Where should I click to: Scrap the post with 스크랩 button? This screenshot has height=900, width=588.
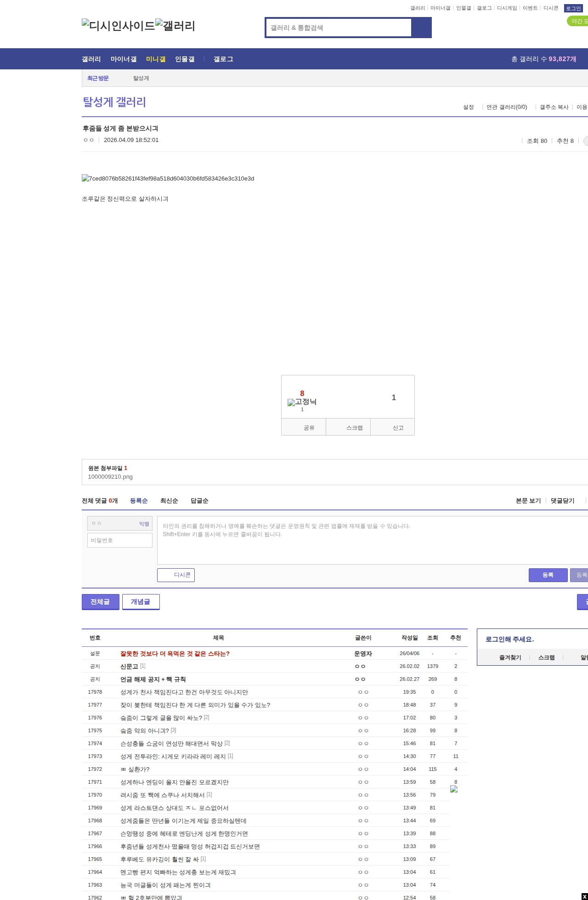tap(348, 427)
